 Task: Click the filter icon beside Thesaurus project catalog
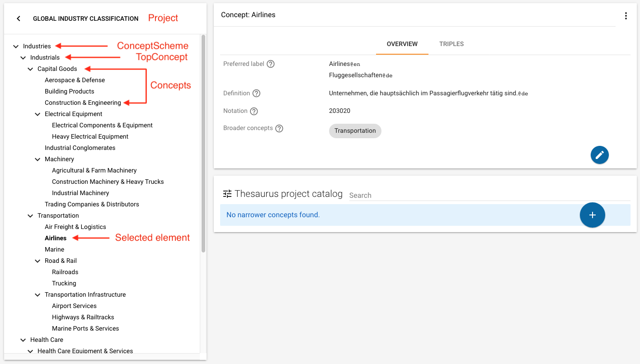pyautogui.click(x=227, y=194)
